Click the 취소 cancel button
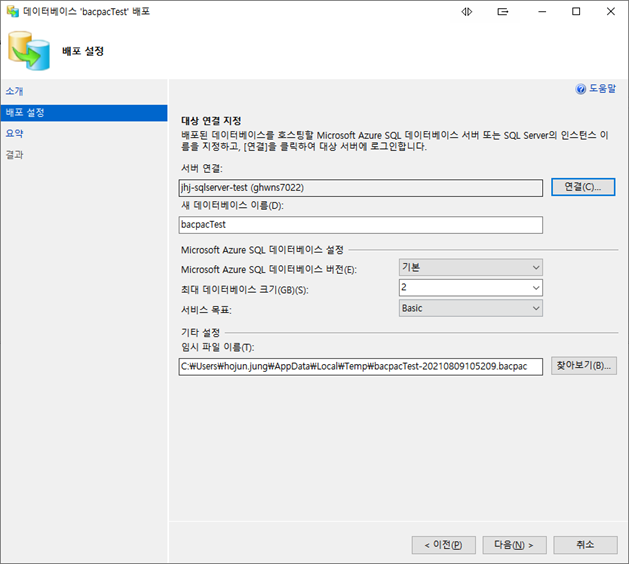 [x=585, y=545]
